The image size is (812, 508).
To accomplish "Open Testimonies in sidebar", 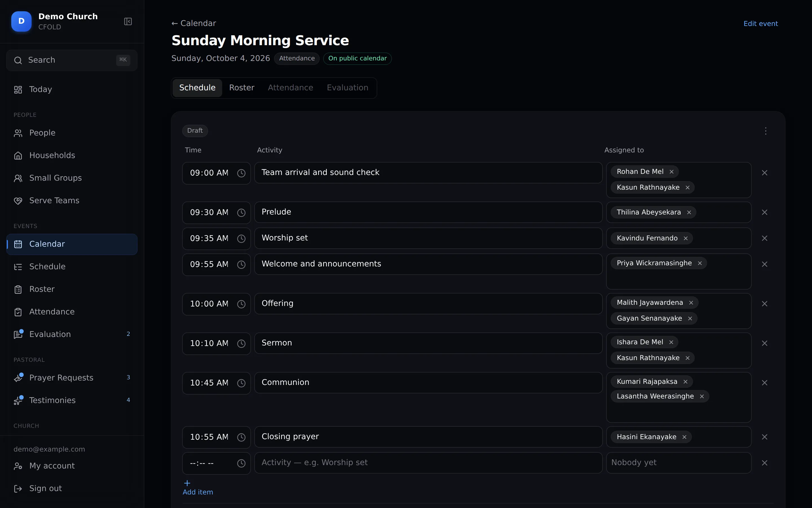I will pyautogui.click(x=72, y=400).
